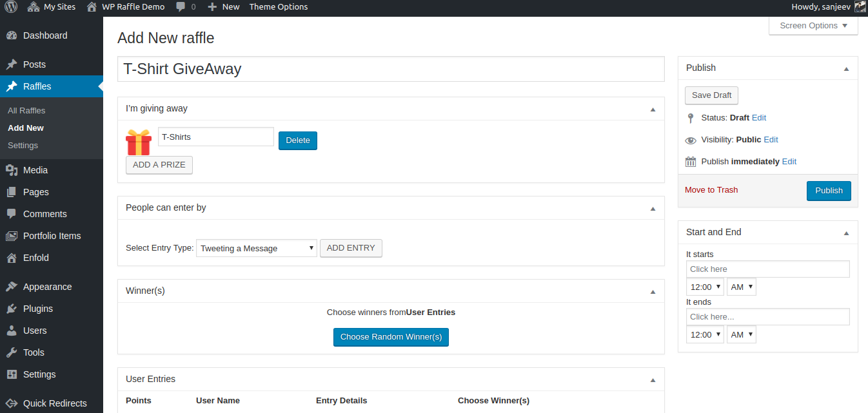The width and height of the screenshot is (868, 413).
Task: Click the It ends date field
Action: pyautogui.click(x=768, y=316)
